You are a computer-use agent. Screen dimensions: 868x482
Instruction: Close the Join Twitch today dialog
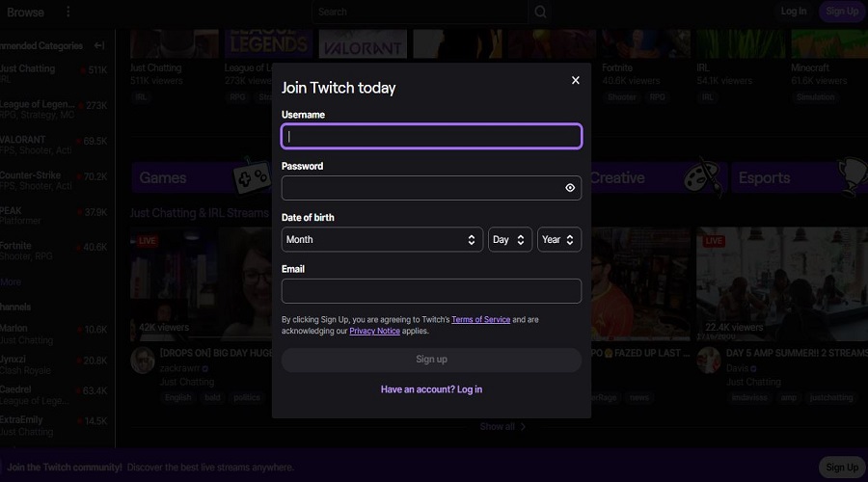coord(575,80)
